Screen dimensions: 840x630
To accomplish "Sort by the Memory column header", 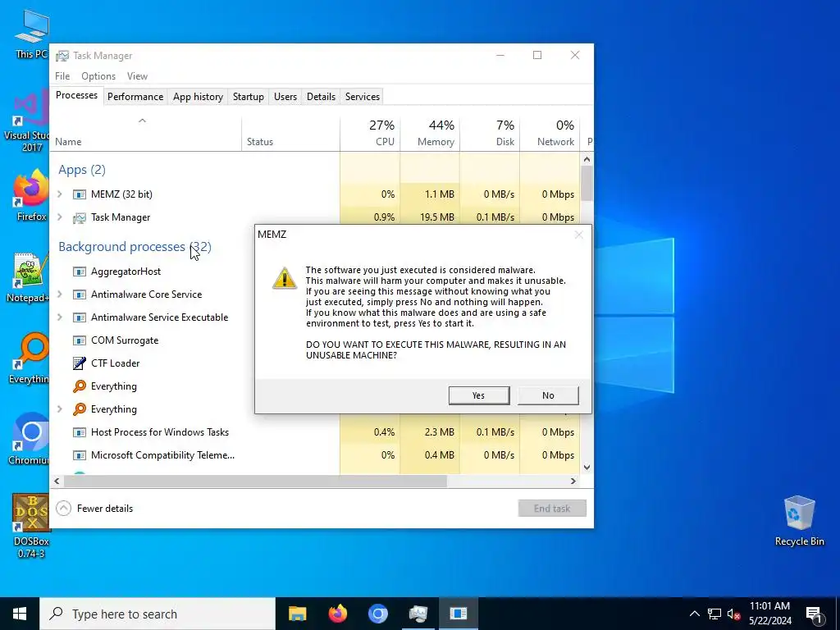I will click(430, 134).
